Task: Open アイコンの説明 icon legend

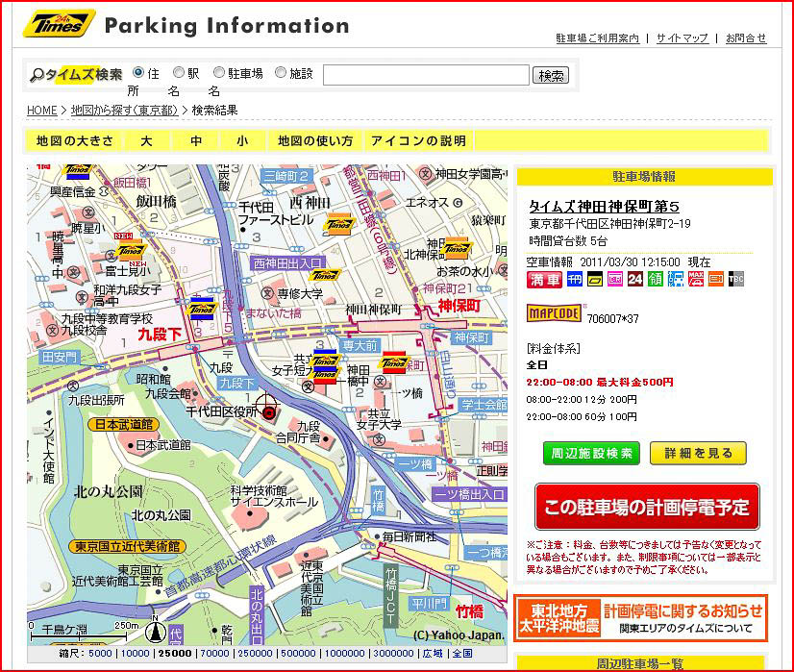Action: click(x=418, y=141)
